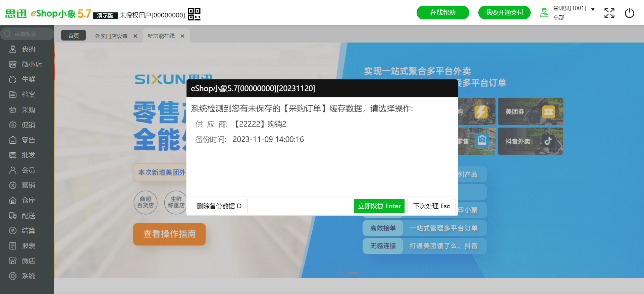Switch to the 首页 tab
Viewport: 644px width, 294px height.
click(73, 35)
